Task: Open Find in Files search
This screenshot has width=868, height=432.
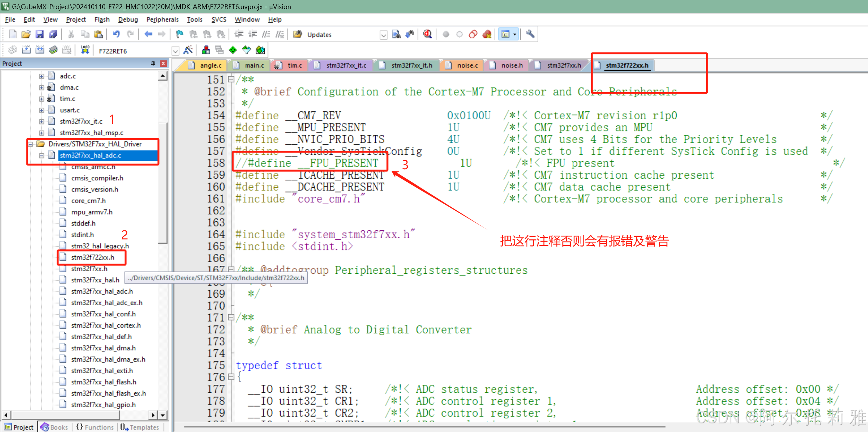Action: 396,34
